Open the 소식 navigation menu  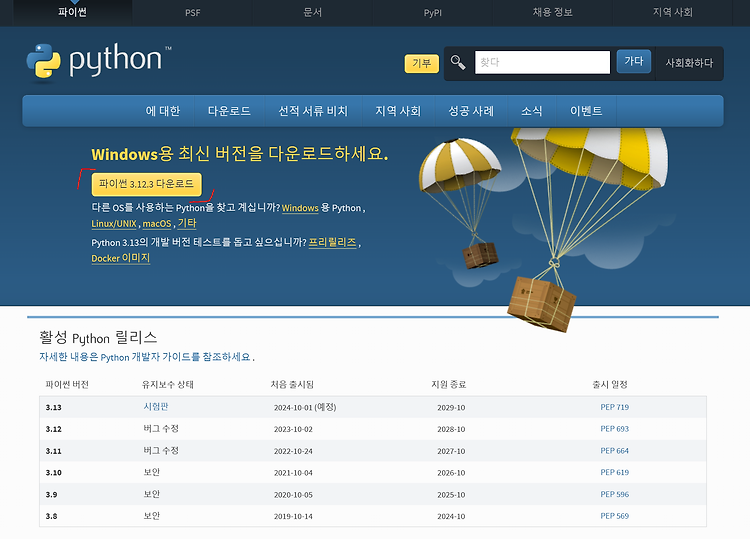(531, 111)
